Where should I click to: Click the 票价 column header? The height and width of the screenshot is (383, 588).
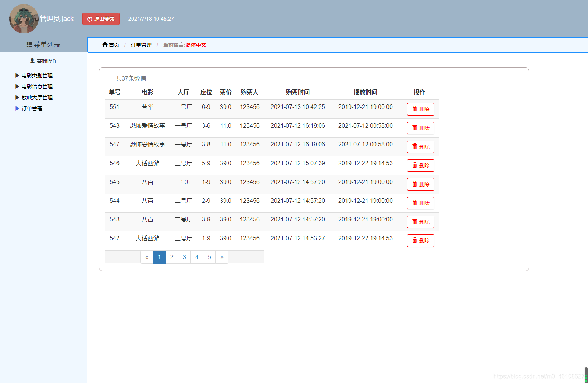(226, 92)
